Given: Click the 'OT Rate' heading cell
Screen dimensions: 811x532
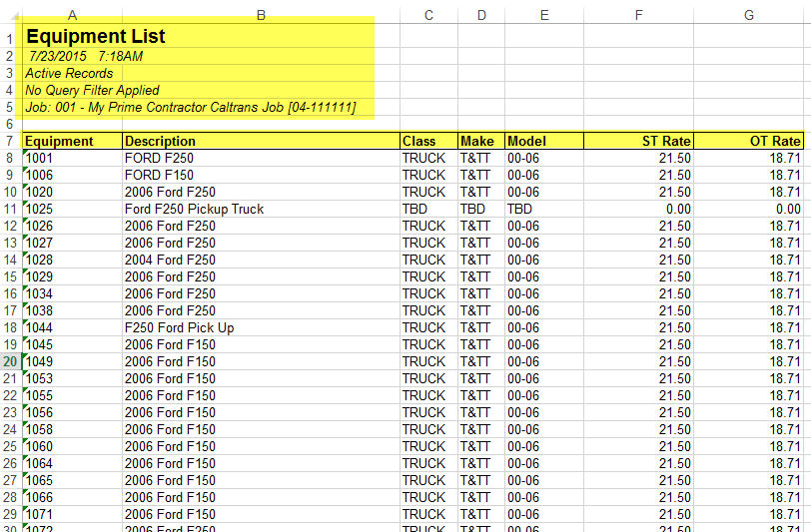Looking at the screenshot, I should (x=749, y=141).
